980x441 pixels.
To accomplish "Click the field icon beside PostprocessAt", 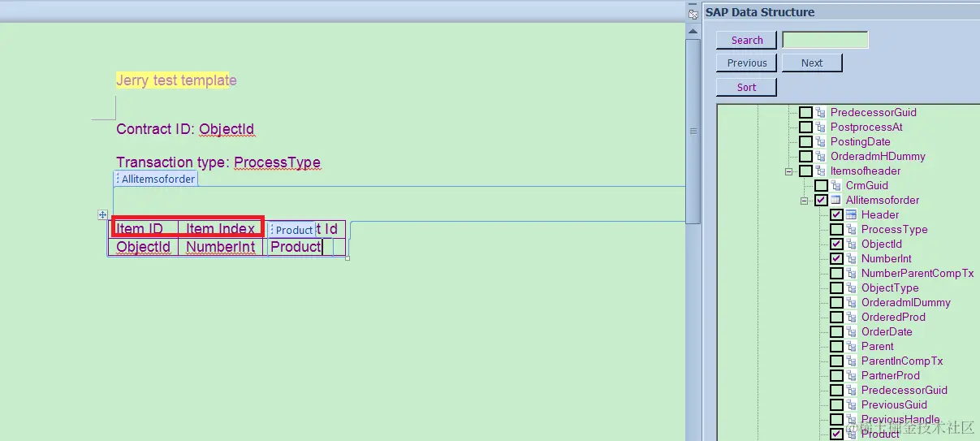I will 821,127.
